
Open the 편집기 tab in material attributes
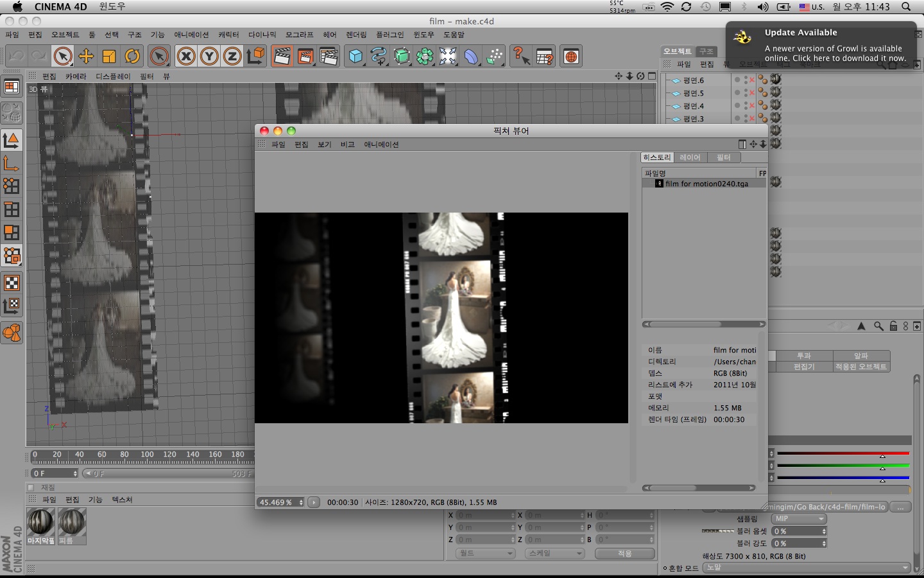pyautogui.click(x=804, y=367)
